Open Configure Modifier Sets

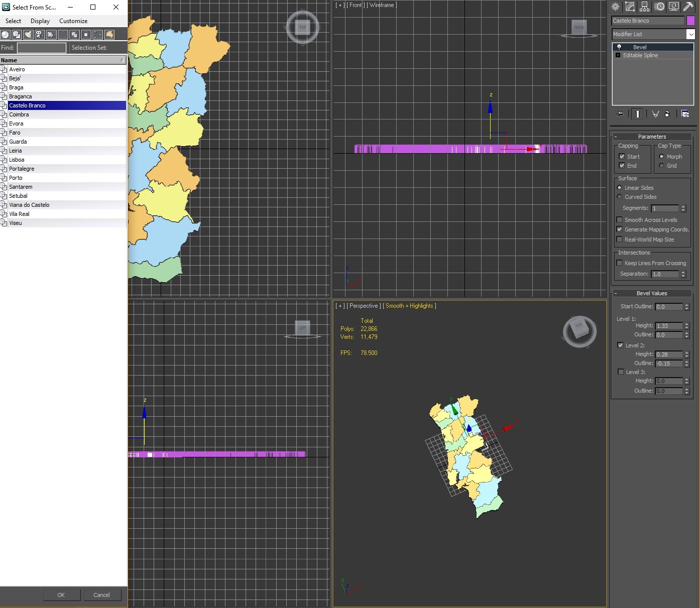pyautogui.click(x=685, y=114)
